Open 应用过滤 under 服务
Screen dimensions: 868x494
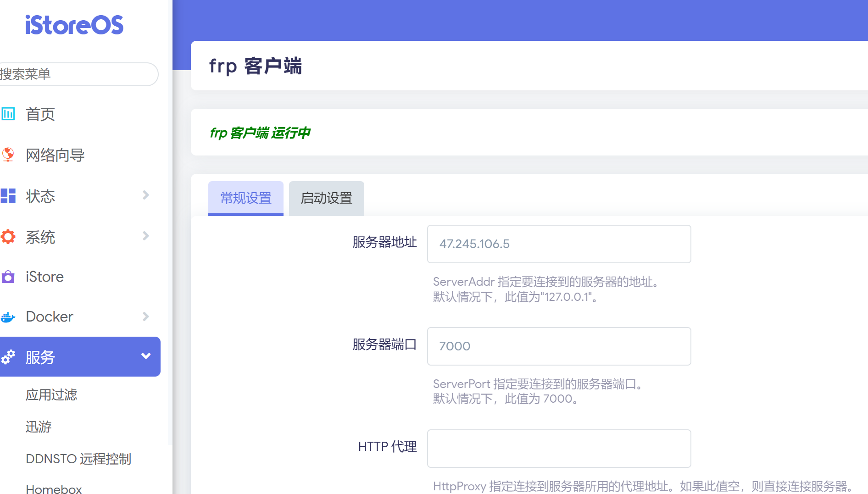pyautogui.click(x=51, y=394)
